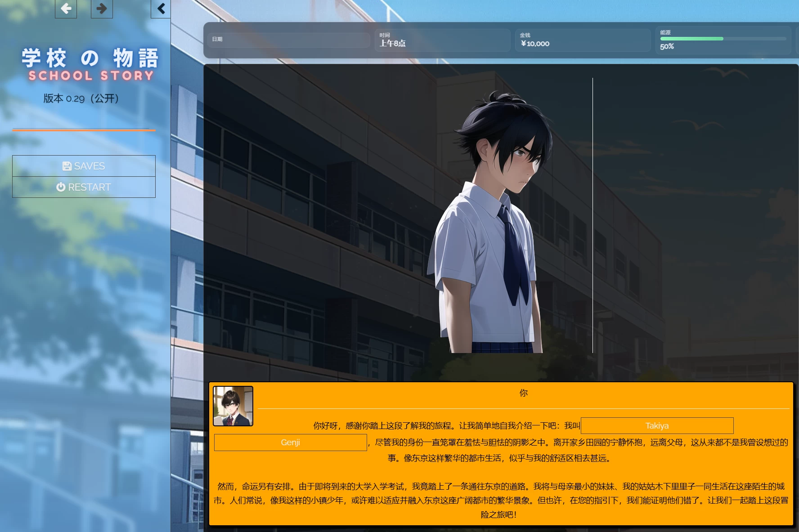Click the power icon beside RESTART
This screenshot has width=799, height=532.
(x=61, y=187)
